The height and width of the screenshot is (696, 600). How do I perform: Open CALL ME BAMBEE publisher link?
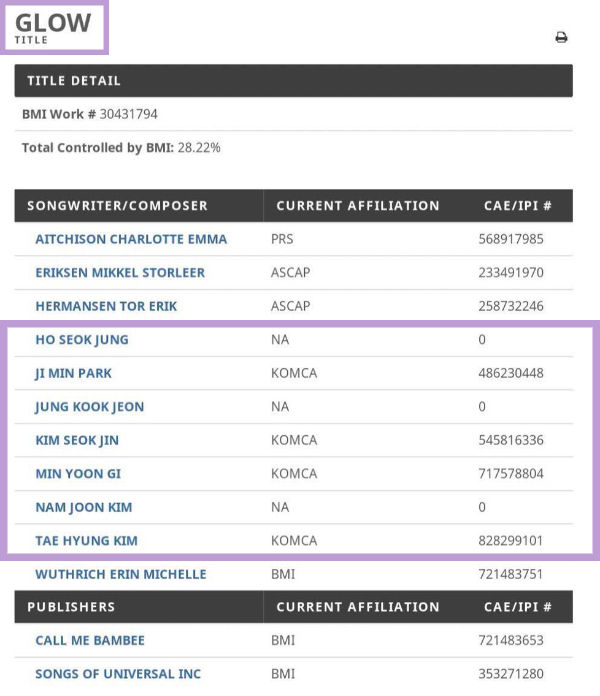point(90,640)
